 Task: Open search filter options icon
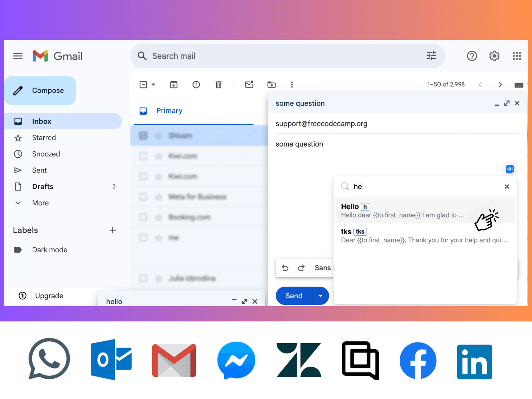pos(431,56)
